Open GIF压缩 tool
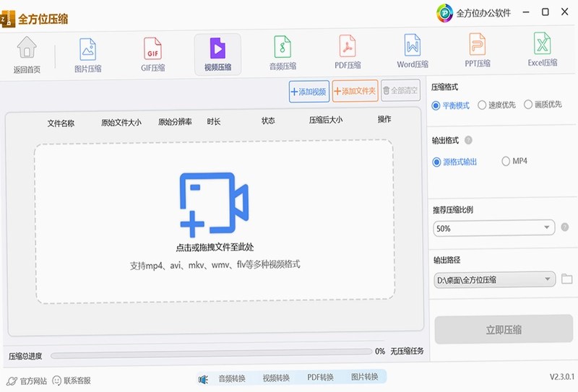578x392 pixels. point(152,54)
